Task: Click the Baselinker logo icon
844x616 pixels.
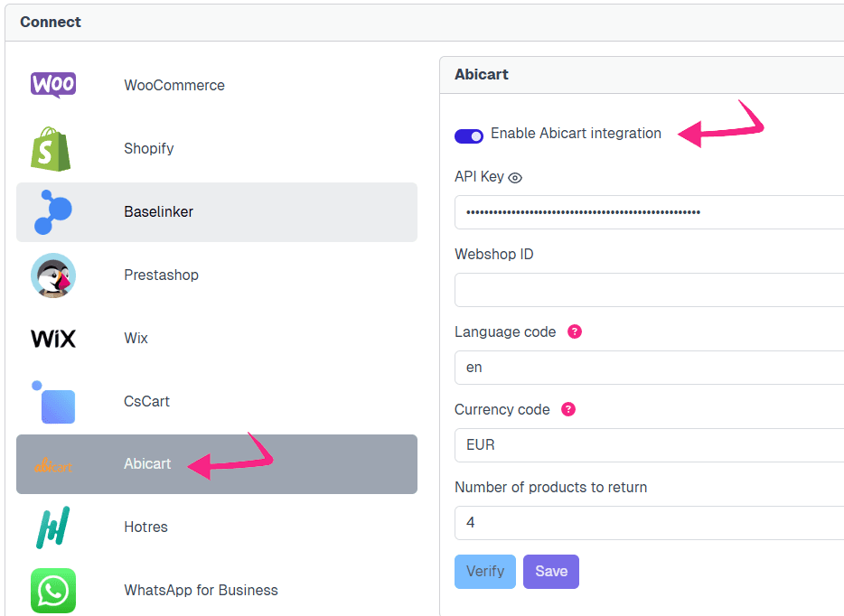Action: 52,212
